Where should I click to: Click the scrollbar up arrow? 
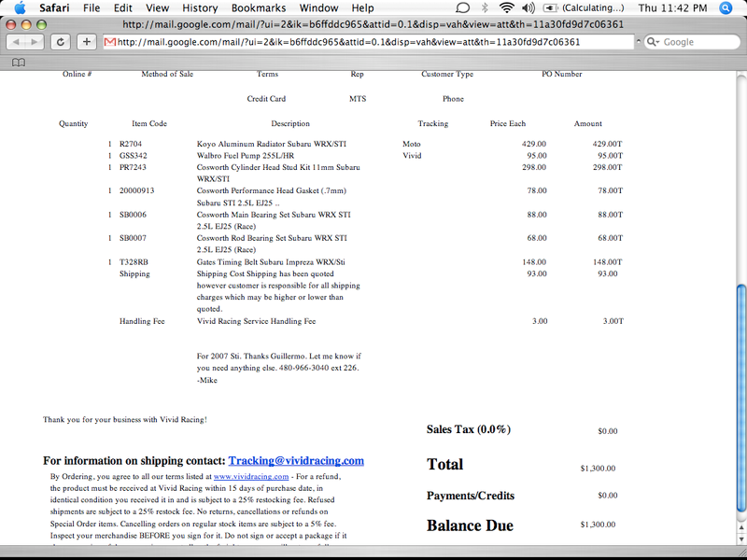(x=740, y=527)
